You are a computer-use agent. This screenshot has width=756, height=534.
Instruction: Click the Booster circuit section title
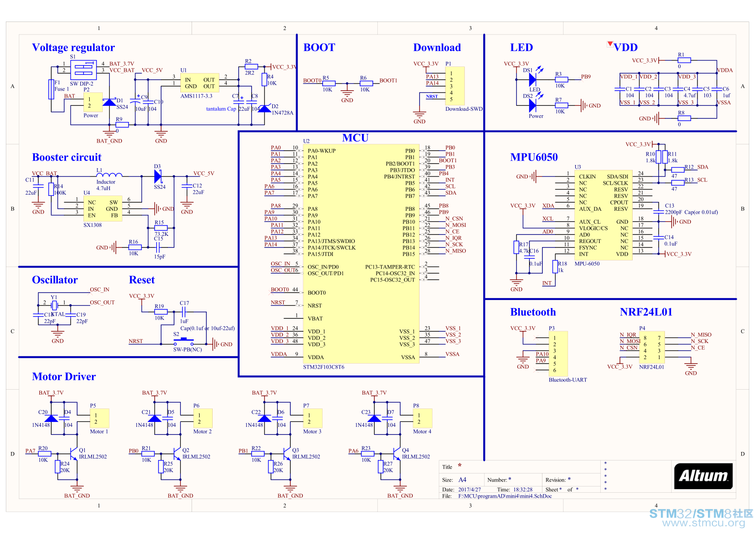coord(67,157)
